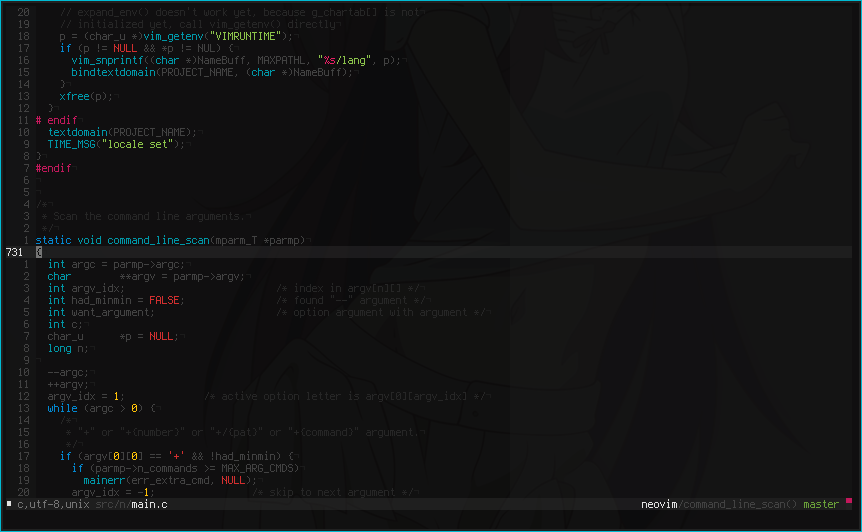Click the line 'int c;'

click(x=65, y=324)
